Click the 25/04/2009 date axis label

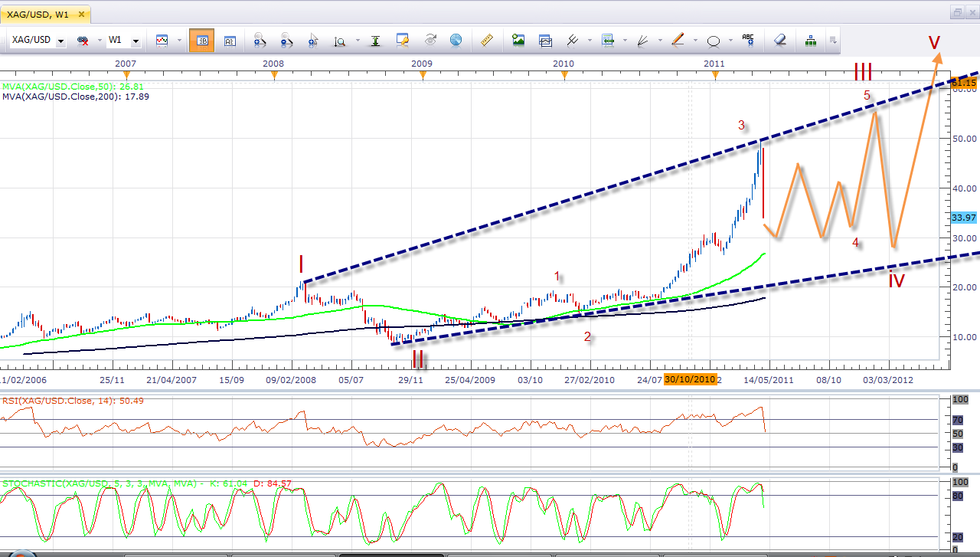470,379
